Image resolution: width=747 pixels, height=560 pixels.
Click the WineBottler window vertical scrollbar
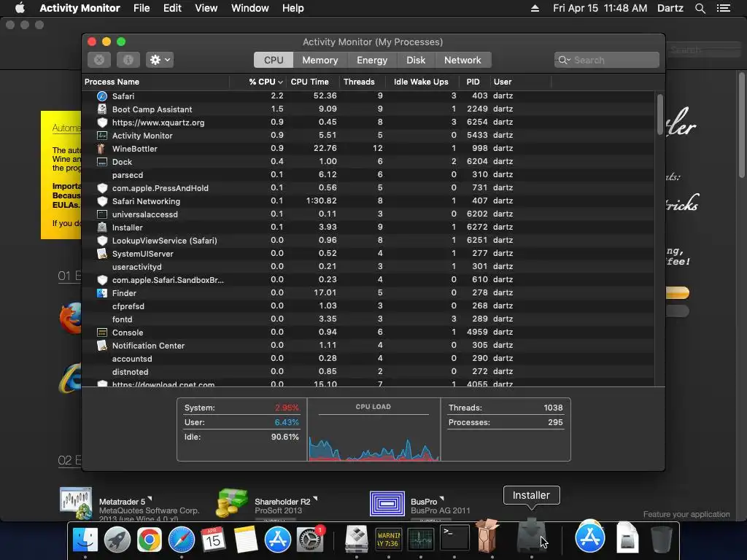coord(742,125)
